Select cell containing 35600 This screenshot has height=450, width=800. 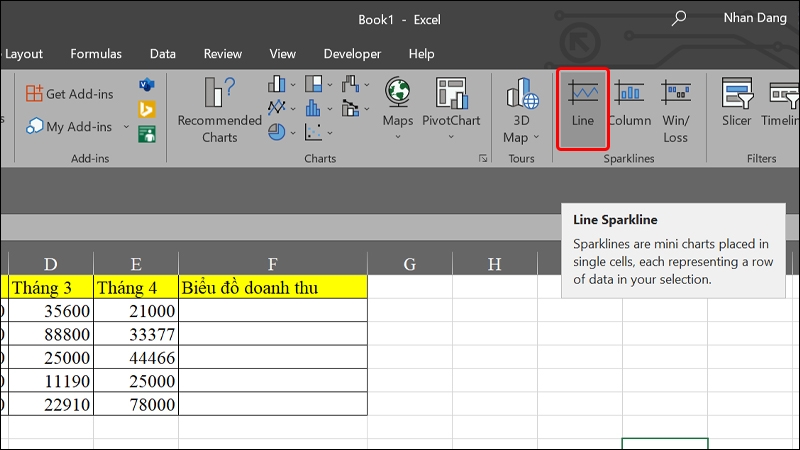(51, 311)
